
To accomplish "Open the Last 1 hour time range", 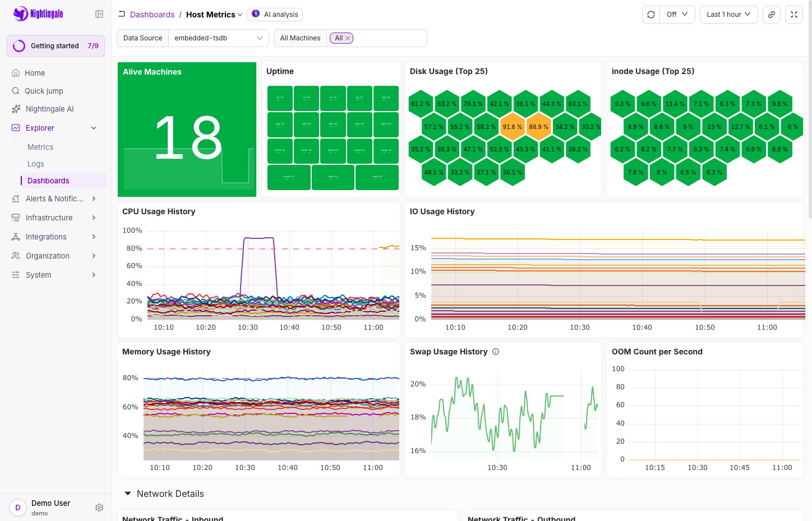I will (728, 15).
